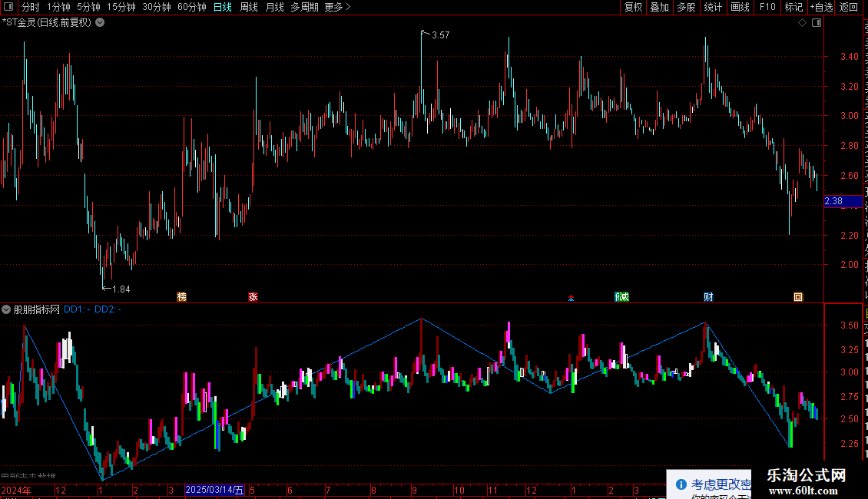
Task: Open F10 company information
Action: [x=767, y=7]
